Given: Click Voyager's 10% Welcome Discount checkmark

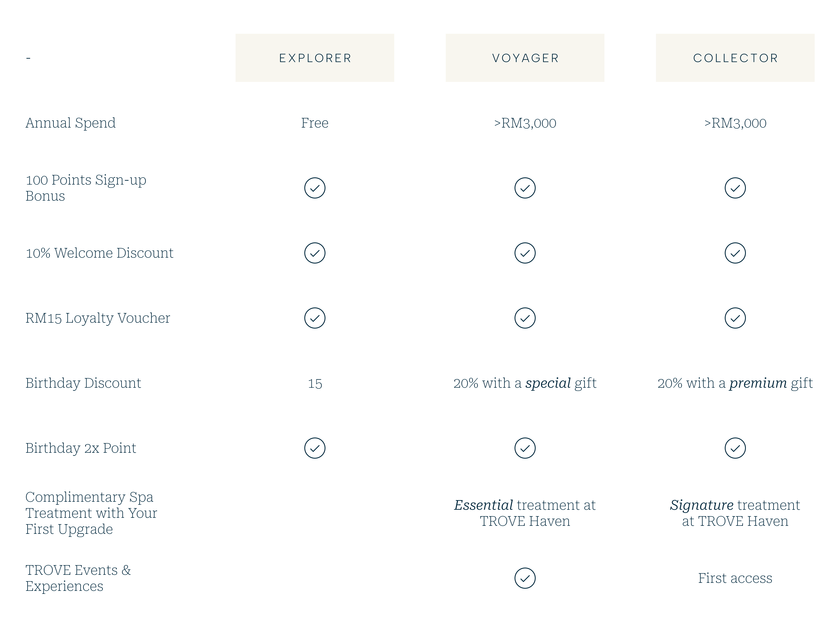Looking at the screenshot, I should tap(525, 253).
